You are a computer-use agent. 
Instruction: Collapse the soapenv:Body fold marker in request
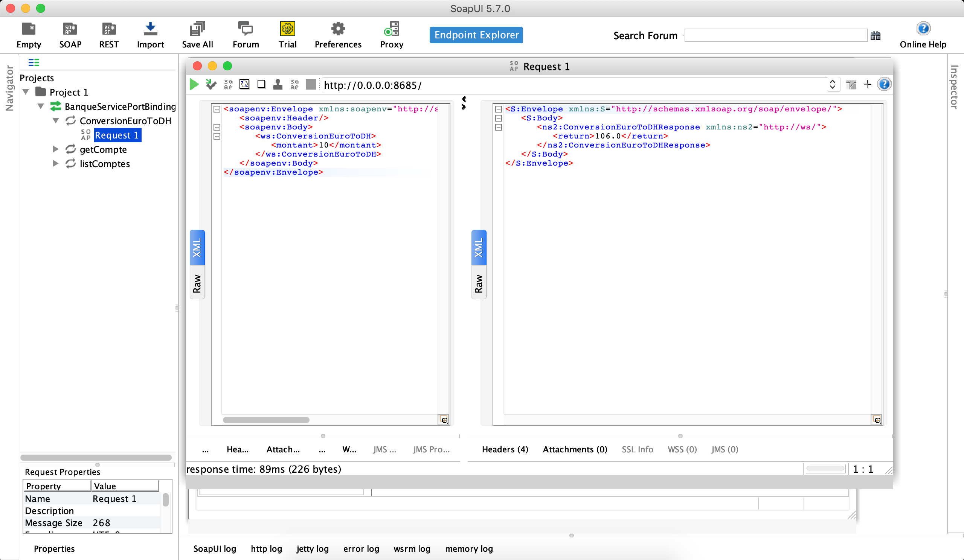click(217, 127)
